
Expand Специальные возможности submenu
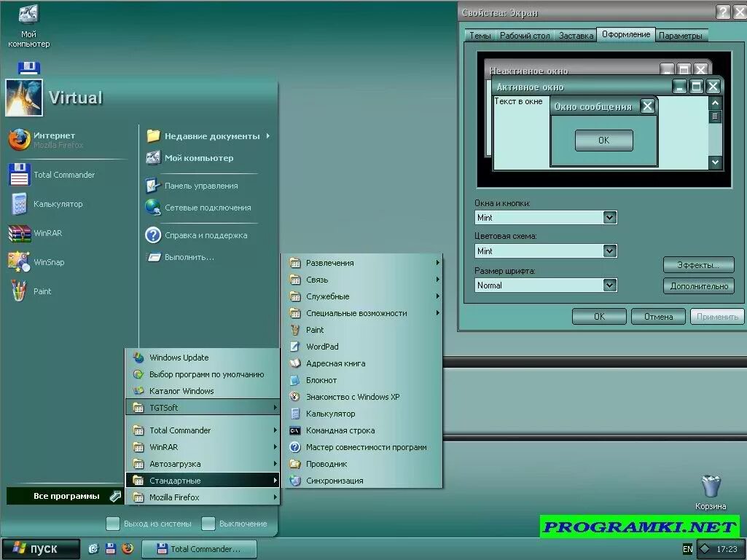click(x=362, y=313)
